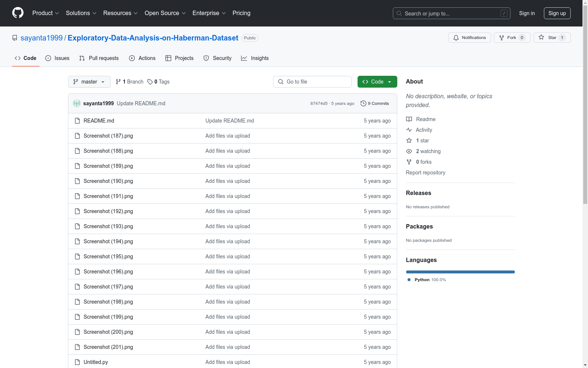Click the magnifier icon in the search bar
The height and width of the screenshot is (368, 588).
point(399,13)
